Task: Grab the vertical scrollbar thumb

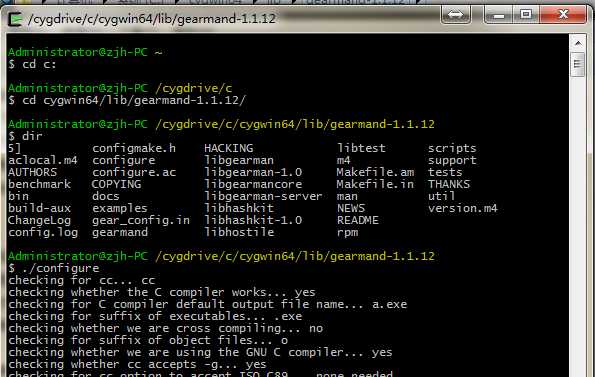Action: pos(578,64)
